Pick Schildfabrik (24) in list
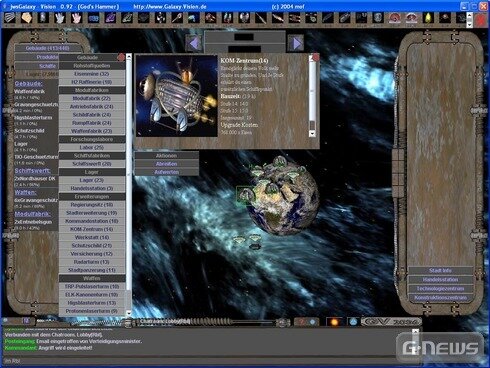Screen dimensions: 490x368 [92, 115]
